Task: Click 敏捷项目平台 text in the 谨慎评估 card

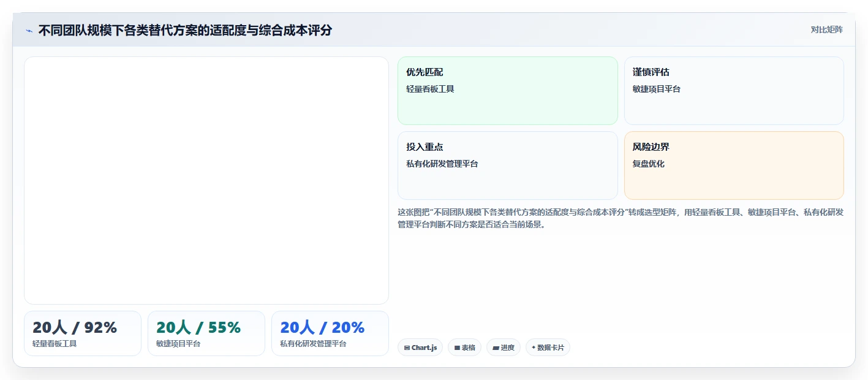Action: point(656,89)
